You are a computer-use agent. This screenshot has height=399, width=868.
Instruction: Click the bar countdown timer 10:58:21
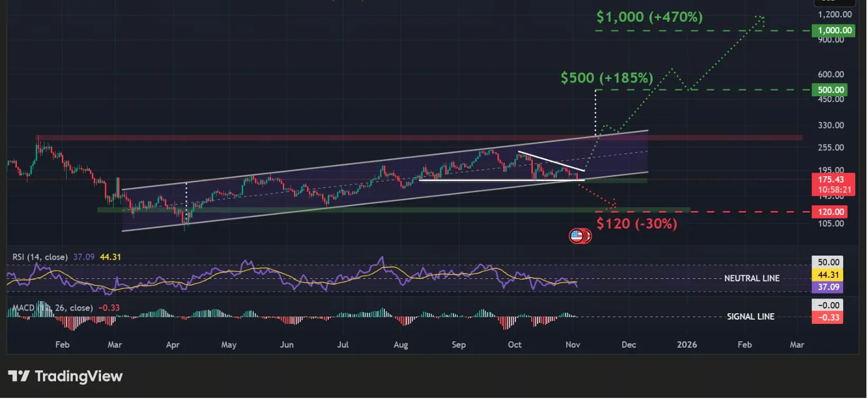834,190
